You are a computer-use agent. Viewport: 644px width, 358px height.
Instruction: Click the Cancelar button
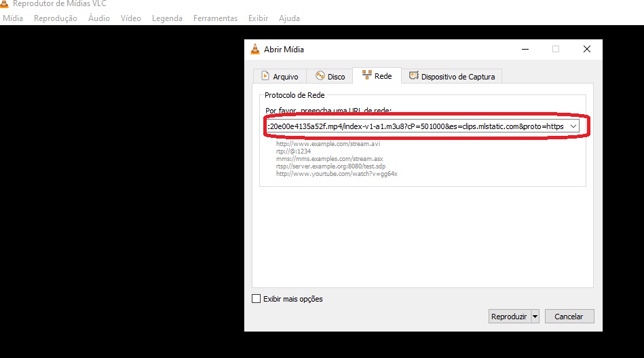(x=569, y=317)
